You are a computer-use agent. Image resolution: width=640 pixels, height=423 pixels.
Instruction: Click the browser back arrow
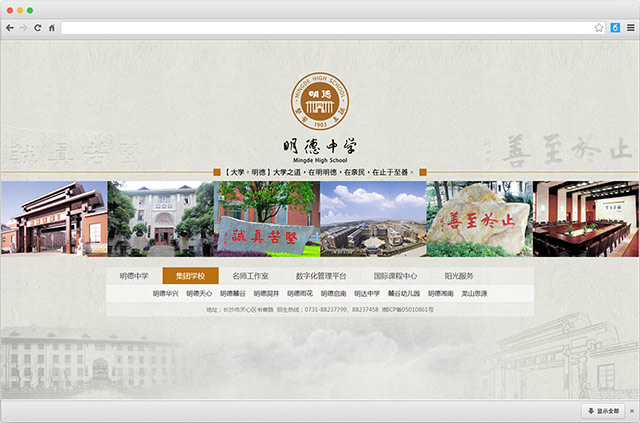coord(10,28)
